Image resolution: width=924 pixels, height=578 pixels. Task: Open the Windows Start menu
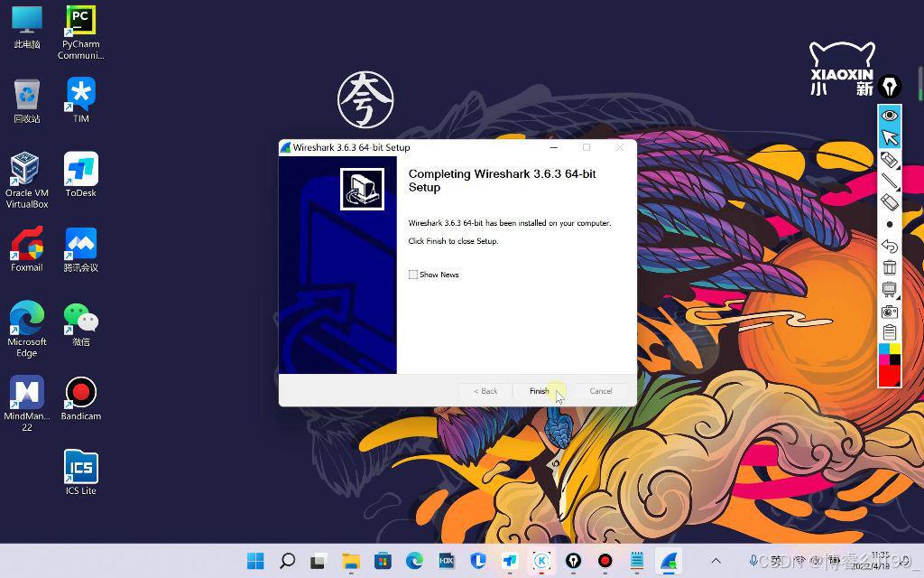tap(255, 561)
